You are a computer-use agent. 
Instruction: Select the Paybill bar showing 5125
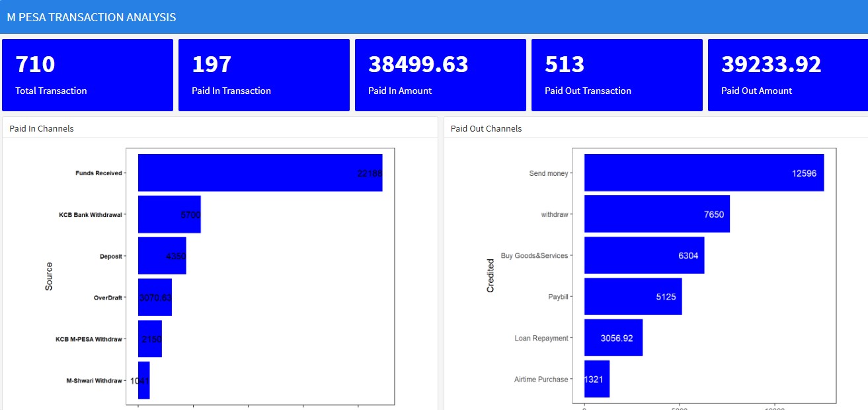click(633, 296)
